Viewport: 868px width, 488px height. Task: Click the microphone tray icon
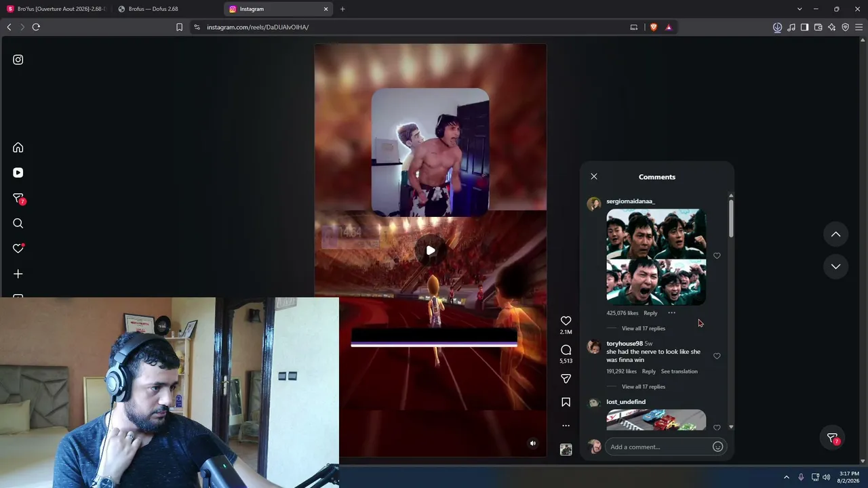(x=801, y=477)
